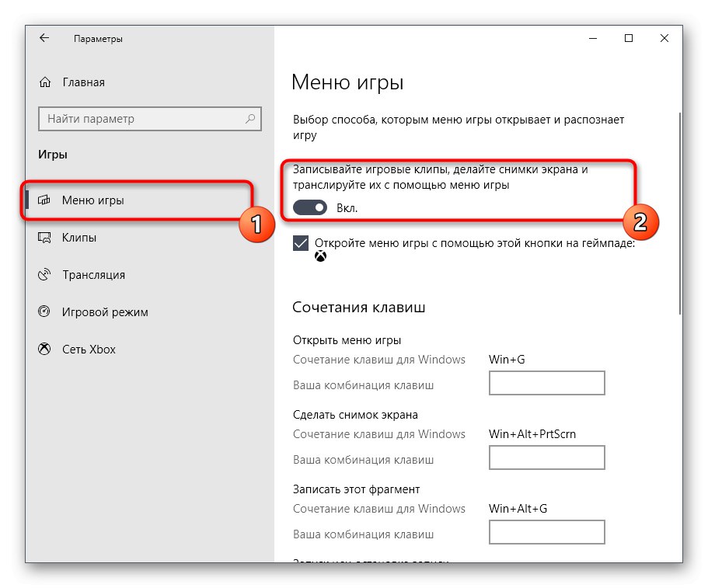The image size is (708, 588).
Task: Click the Home (Главная) house icon
Action: [x=46, y=82]
